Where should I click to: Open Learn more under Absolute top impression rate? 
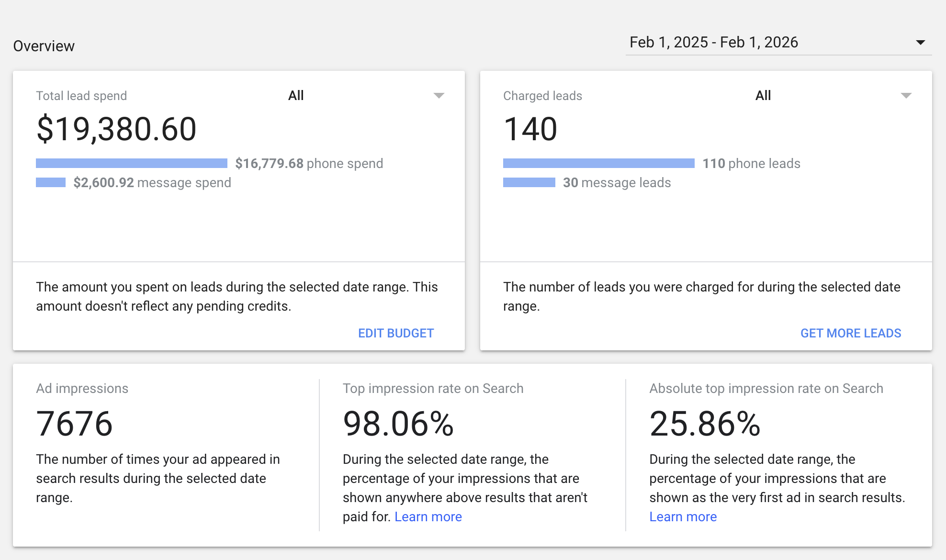point(683,517)
